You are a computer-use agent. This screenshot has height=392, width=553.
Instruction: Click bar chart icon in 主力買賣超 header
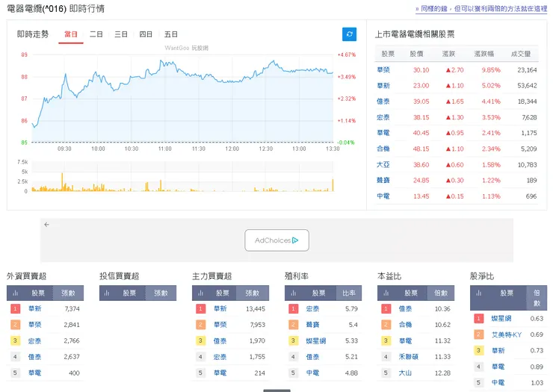[201, 293]
